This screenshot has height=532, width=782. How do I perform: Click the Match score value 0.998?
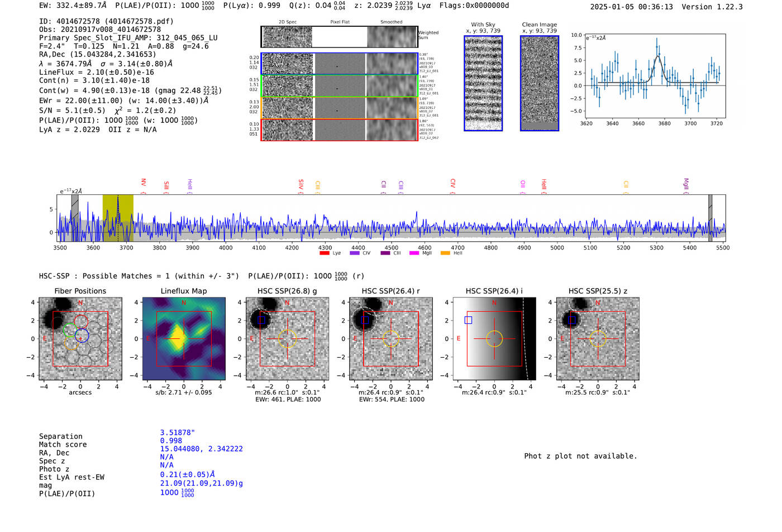(x=171, y=441)
